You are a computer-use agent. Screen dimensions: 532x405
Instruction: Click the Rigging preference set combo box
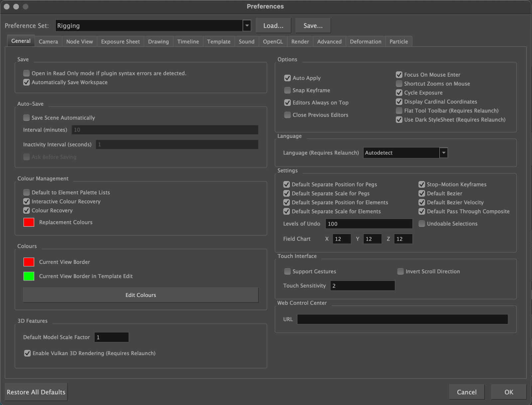click(149, 26)
